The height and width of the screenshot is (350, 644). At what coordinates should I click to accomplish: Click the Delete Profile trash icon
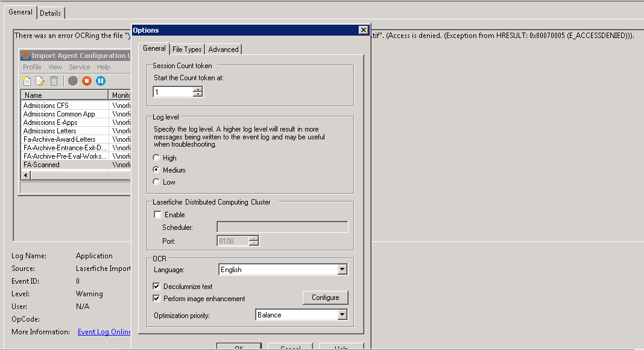[54, 81]
